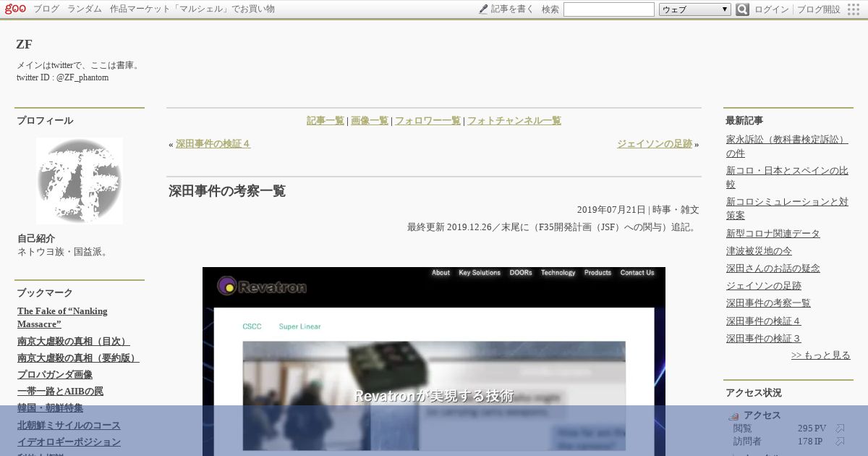Click the ログイン link
This screenshot has width=868, height=456.
[772, 9]
